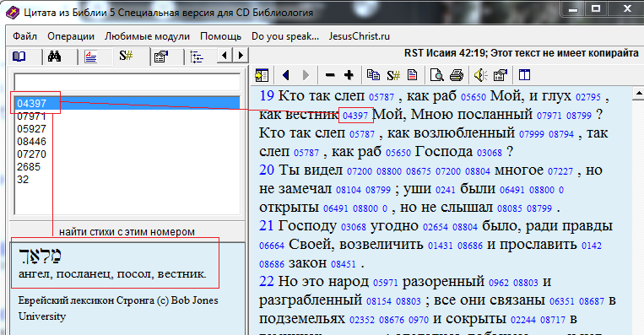
Task: Click the application icon in title bar
Action: 13,12
